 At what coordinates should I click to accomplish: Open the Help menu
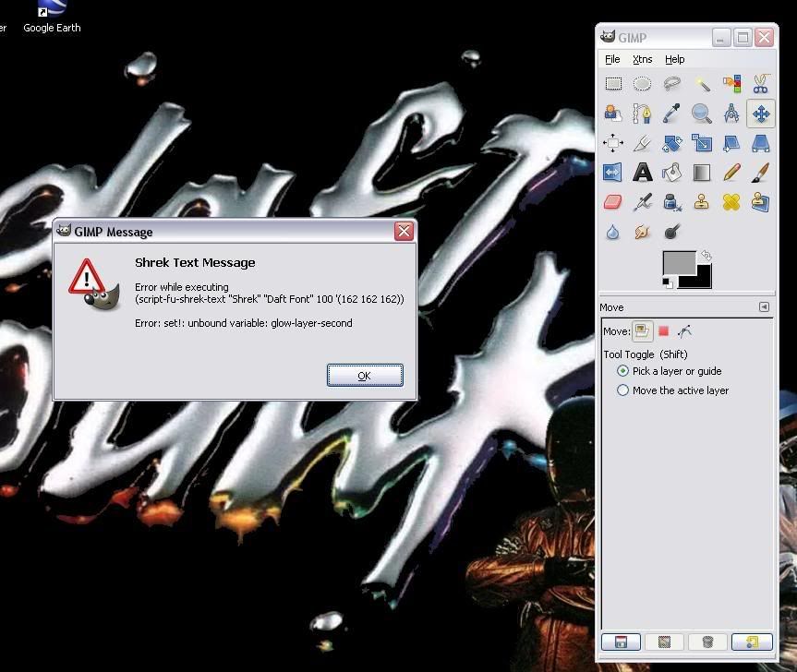[x=674, y=59]
